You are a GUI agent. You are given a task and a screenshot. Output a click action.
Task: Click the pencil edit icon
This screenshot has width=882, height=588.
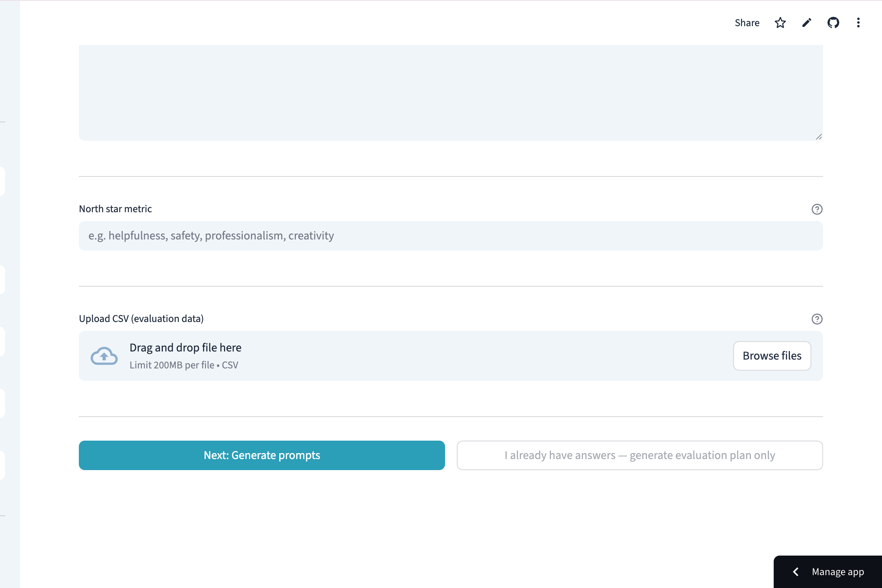[x=806, y=23]
